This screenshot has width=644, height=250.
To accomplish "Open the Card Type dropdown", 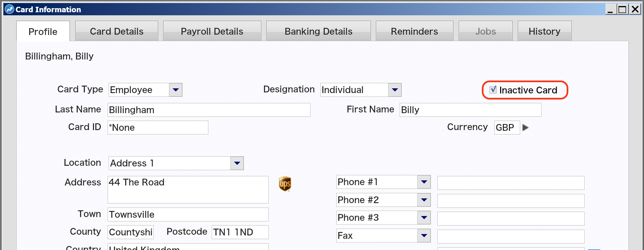I will pyautogui.click(x=175, y=90).
